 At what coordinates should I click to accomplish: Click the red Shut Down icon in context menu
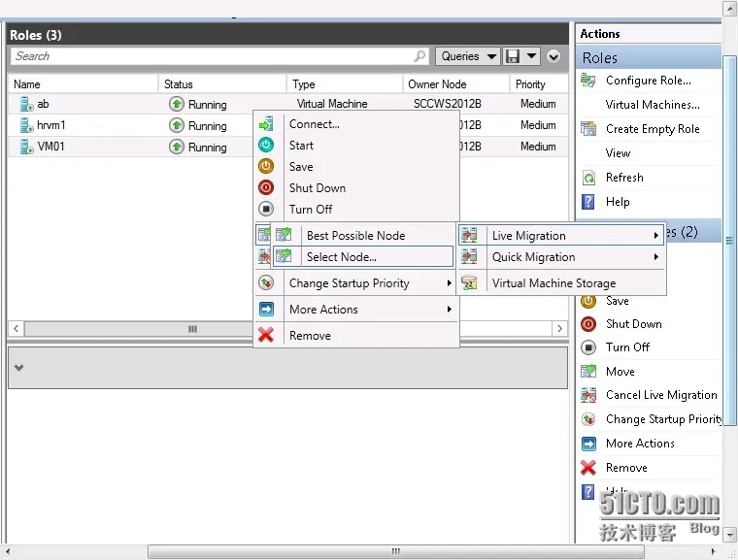pos(266,187)
